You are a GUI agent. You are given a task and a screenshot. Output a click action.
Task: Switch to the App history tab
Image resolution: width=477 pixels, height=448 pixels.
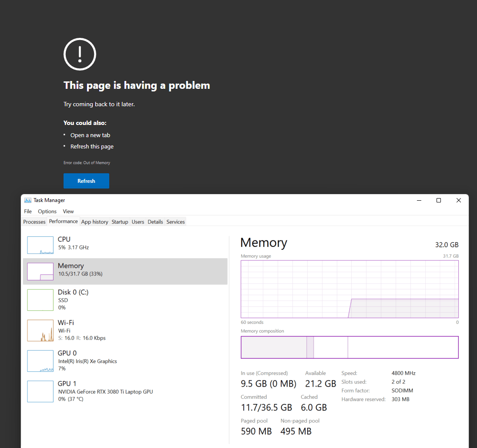tap(94, 222)
